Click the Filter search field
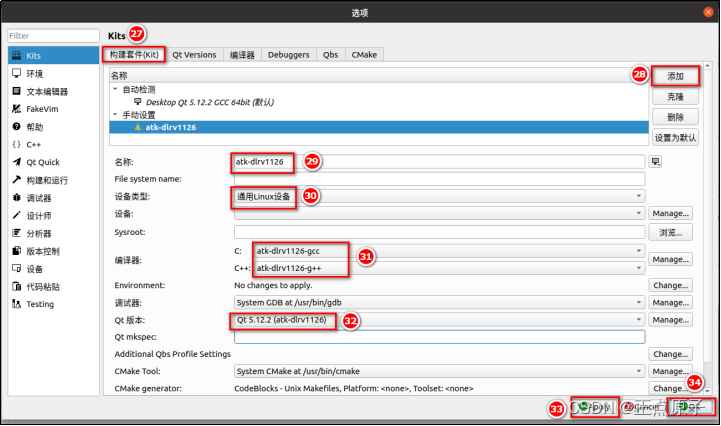Screen dimensions: 721x426 tap(53, 36)
